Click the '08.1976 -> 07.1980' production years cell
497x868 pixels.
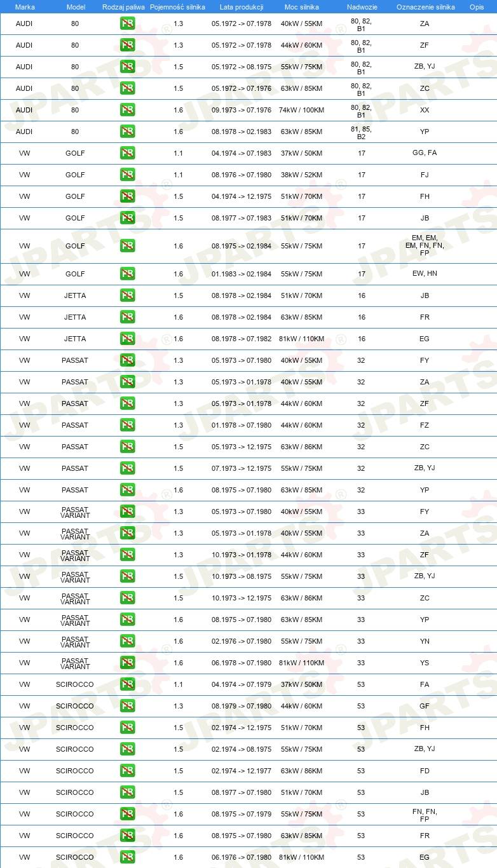[242, 175]
